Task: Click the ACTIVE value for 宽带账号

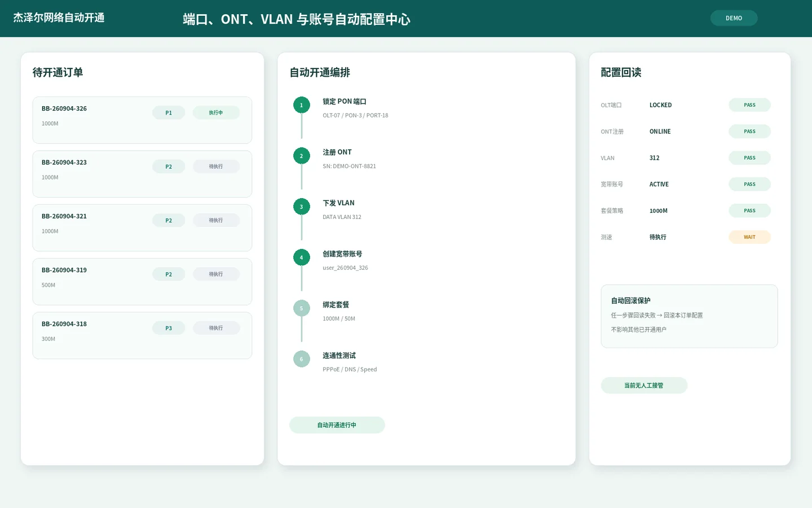Action: (x=659, y=185)
